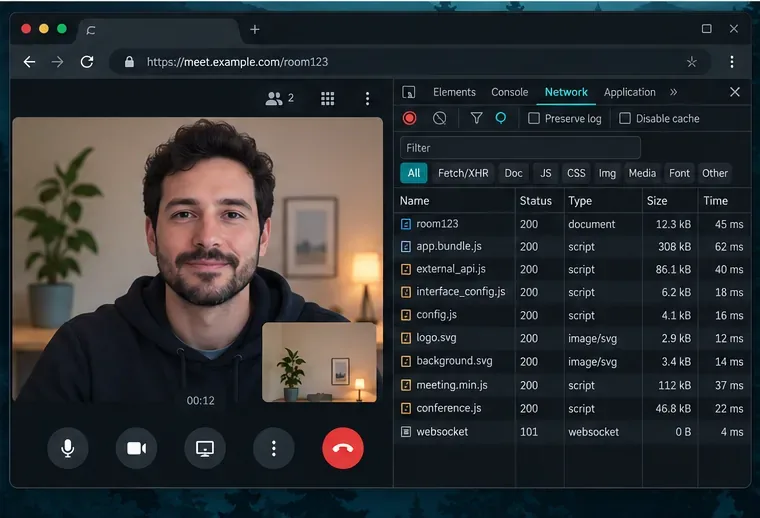
Task: Select the All filter chip
Action: click(414, 173)
